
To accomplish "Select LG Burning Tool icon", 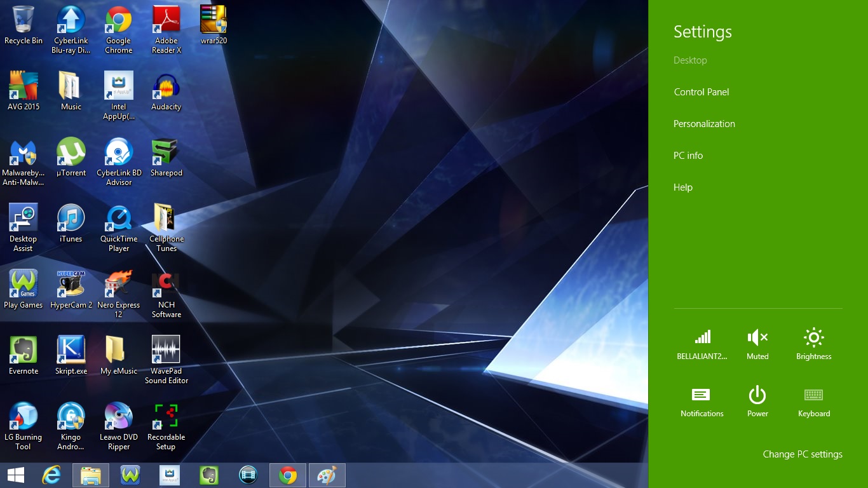I will (24, 426).
